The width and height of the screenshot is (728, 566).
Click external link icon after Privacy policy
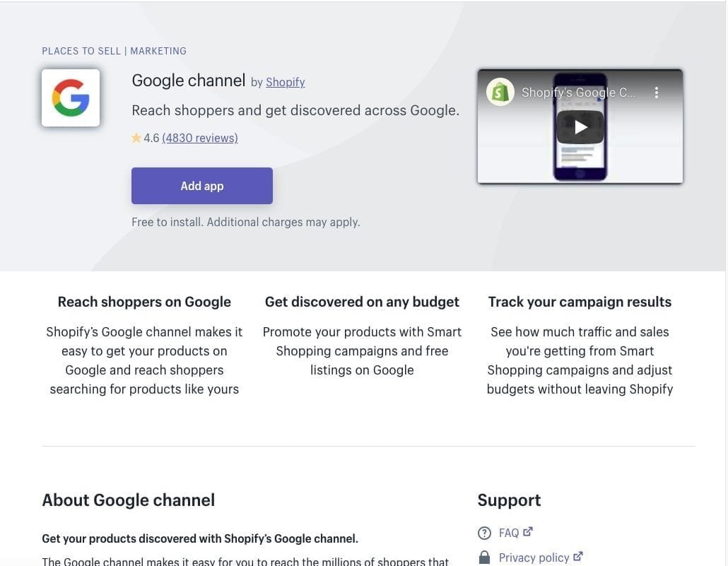(x=578, y=557)
